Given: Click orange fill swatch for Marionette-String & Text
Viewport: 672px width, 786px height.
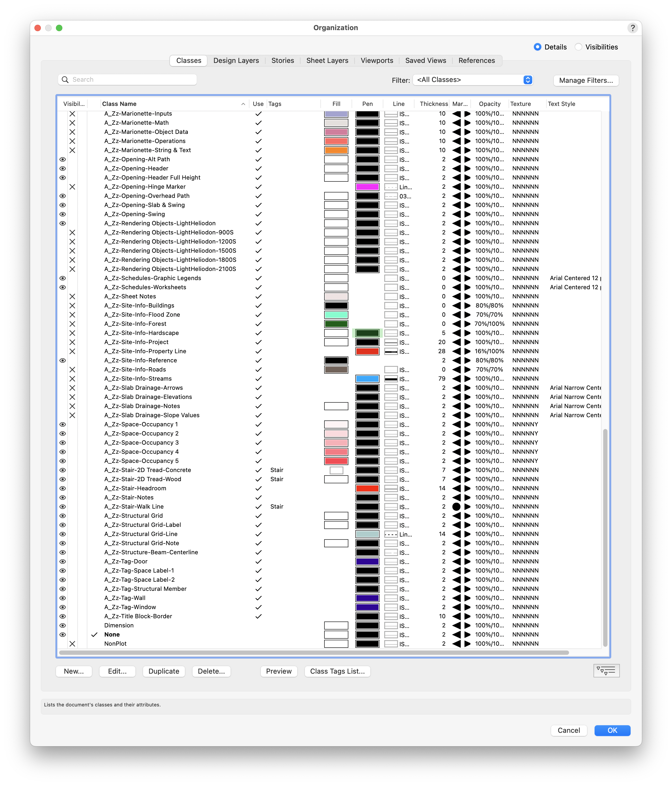Looking at the screenshot, I should (x=336, y=150).
